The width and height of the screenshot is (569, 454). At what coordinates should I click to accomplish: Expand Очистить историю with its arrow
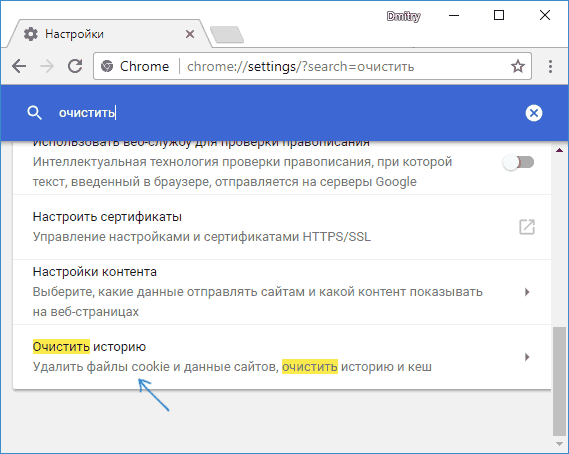pos(527,357)
